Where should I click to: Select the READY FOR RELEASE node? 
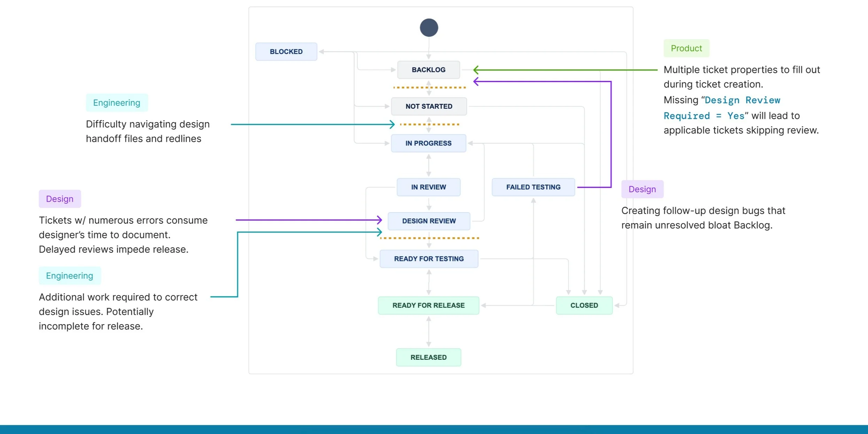tap(428, 305)
